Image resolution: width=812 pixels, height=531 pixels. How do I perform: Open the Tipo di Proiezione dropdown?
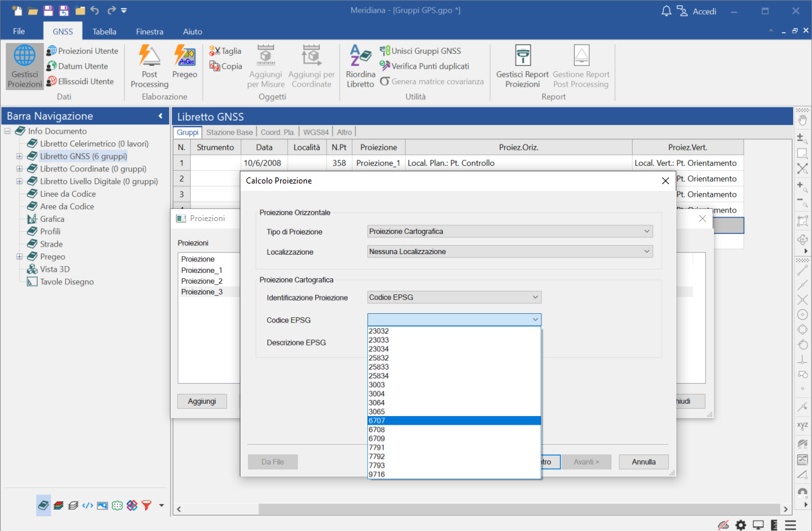[510, 231]
